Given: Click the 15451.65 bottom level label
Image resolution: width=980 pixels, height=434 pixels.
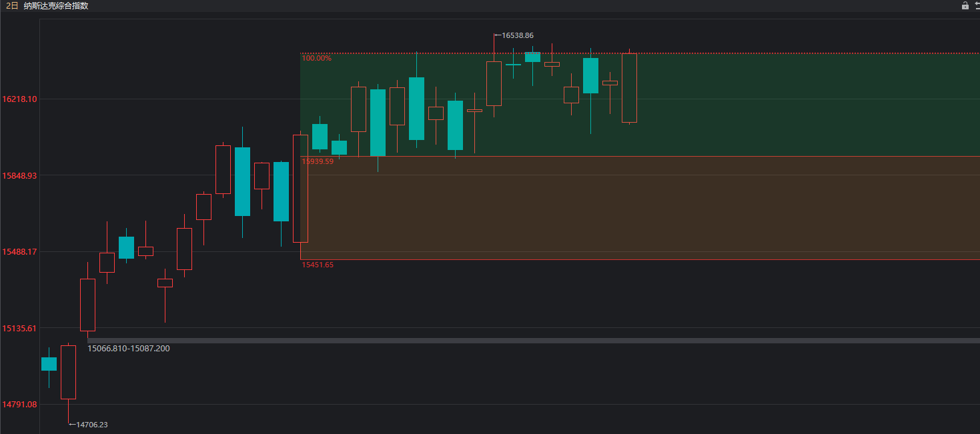Looking at the screenshot, I should (x=318, y=265).
